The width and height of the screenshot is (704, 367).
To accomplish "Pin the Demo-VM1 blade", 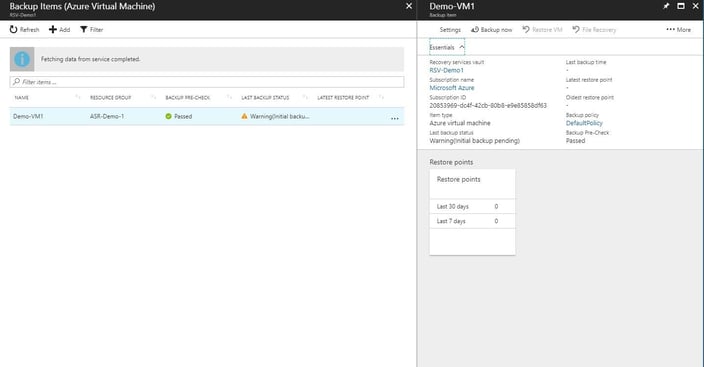I will click(x=666, y=6).
